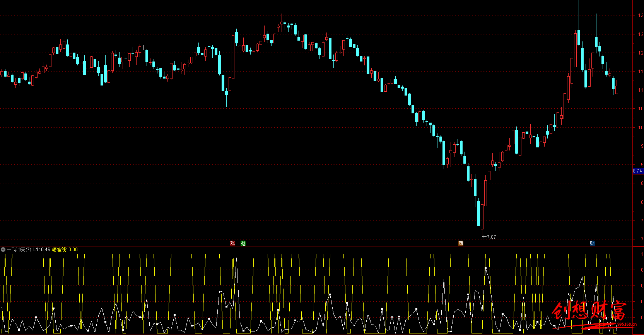The image size is (644, 335).
Task: Click the 7.07 lowest price label
Action: (x=491, y=237)
